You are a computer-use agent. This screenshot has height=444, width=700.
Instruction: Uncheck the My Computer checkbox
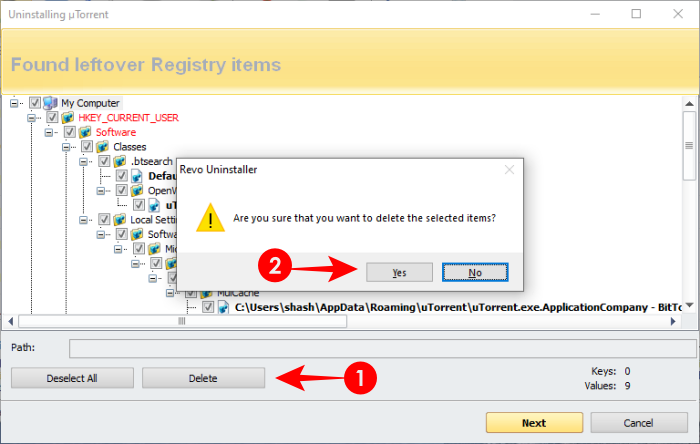tap(35, 103)
